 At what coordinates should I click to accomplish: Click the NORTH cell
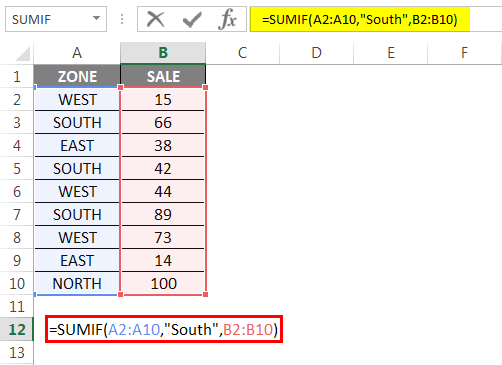(x=77, y=283)
